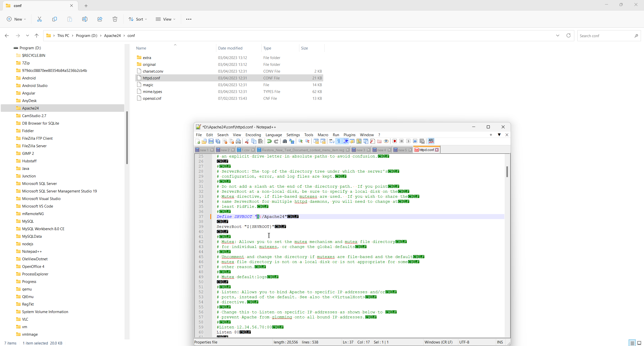The height and width of the screenshot is (346, 644).
Task: Click the Find and Replace icon
Action: (x=292, y=141)
